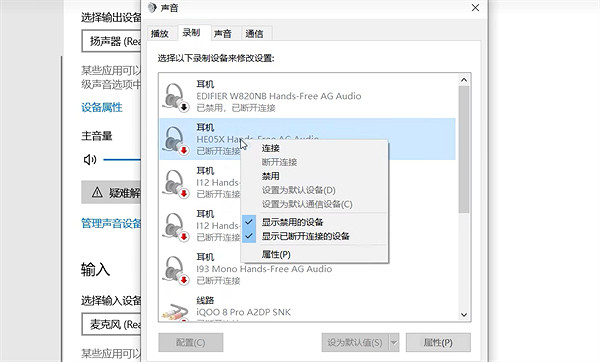
Task: Open 属性(P) in the context menu
Action: [314, 254]
